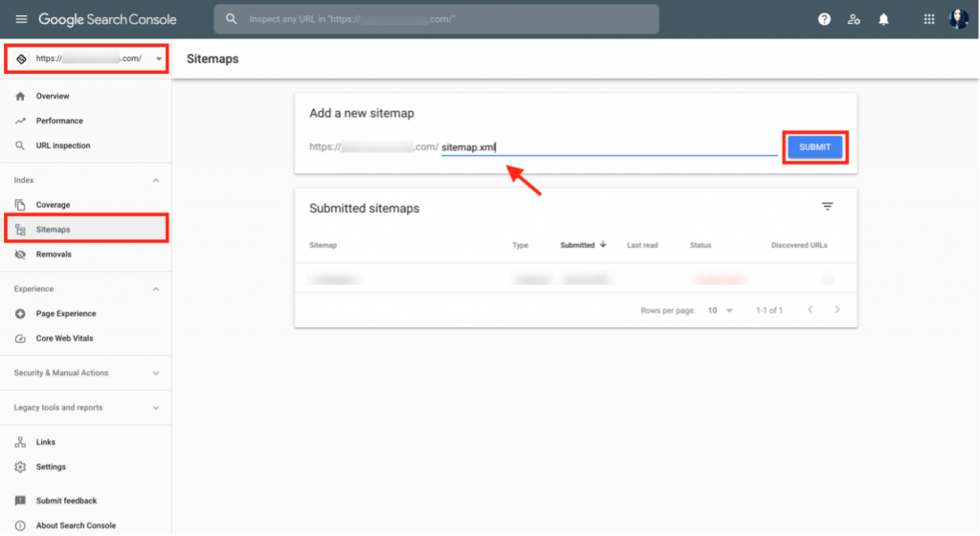
Task: Open URL inspection tool
Action: pyautogui.click(x=63, y=145)
